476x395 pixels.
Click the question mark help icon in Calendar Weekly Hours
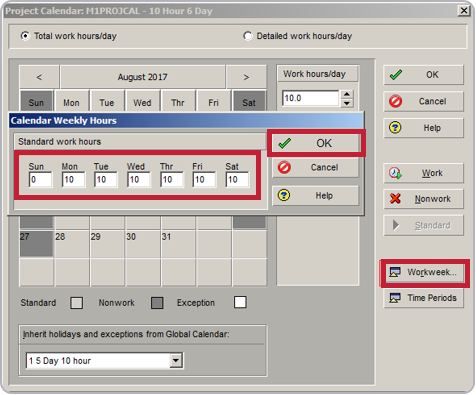click(x=284, y=195)
